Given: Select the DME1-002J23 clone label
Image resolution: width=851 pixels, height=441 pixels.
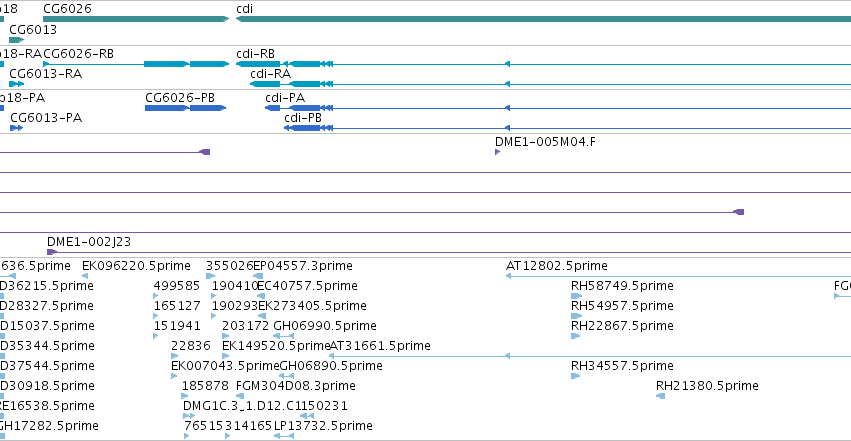Looking at the screenshot, I should coord(89,242).
